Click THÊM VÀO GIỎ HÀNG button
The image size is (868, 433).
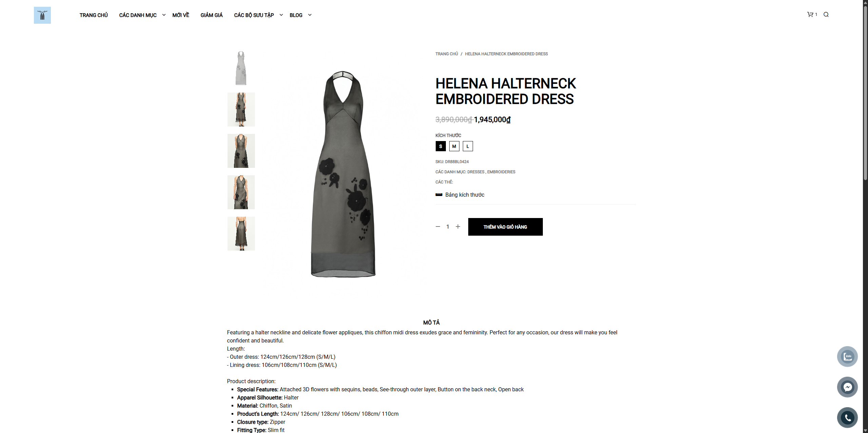point(505,227)
